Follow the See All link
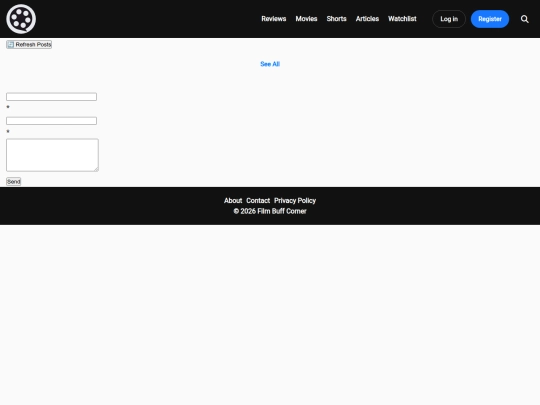 270,64
